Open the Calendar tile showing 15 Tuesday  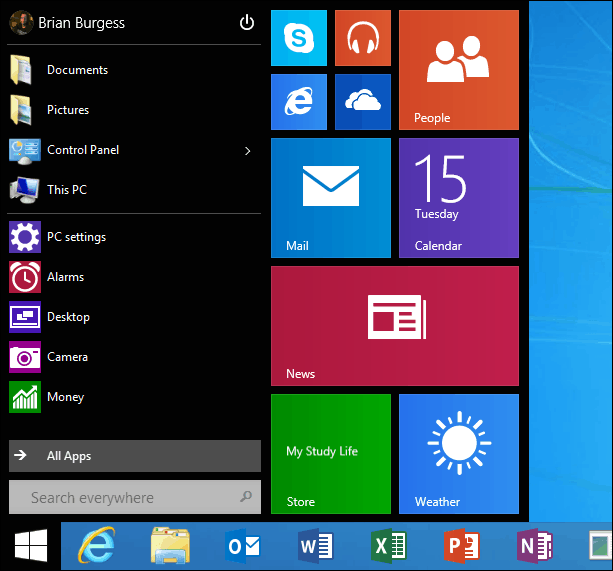point(459,198)
